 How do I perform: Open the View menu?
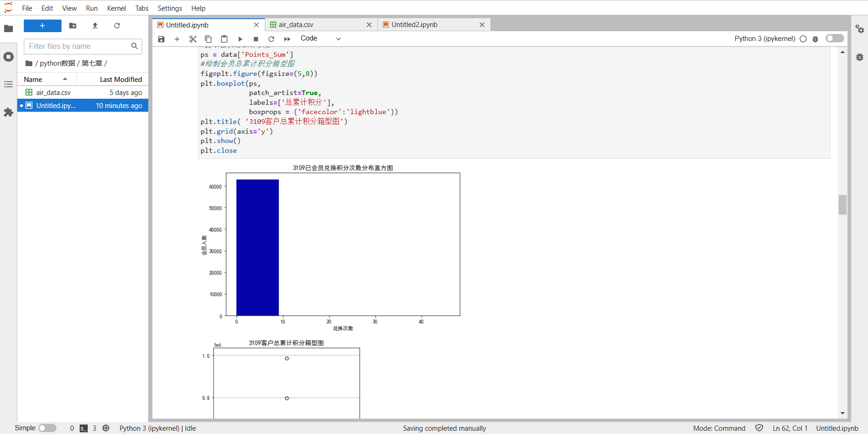pos(69,8)
